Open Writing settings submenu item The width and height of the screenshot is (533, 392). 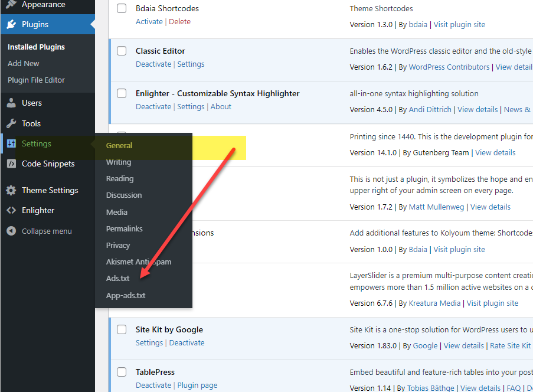tap(119, 162)
